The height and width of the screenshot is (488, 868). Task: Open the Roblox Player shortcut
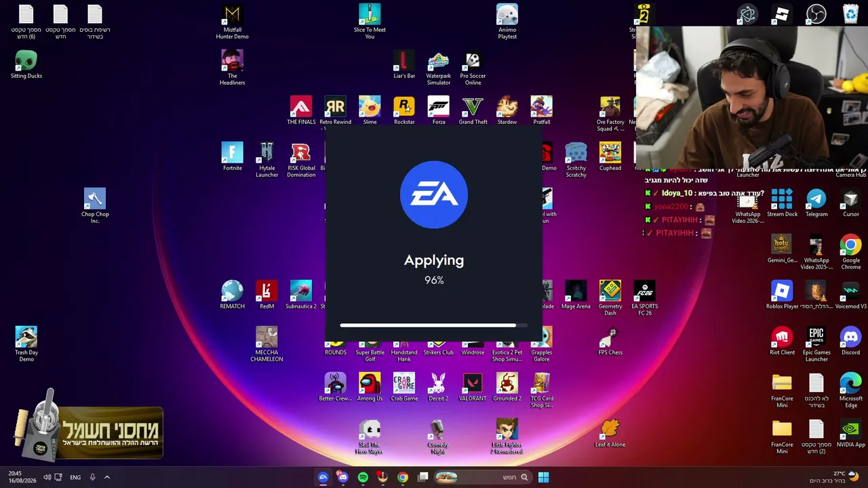coord(782,295)
